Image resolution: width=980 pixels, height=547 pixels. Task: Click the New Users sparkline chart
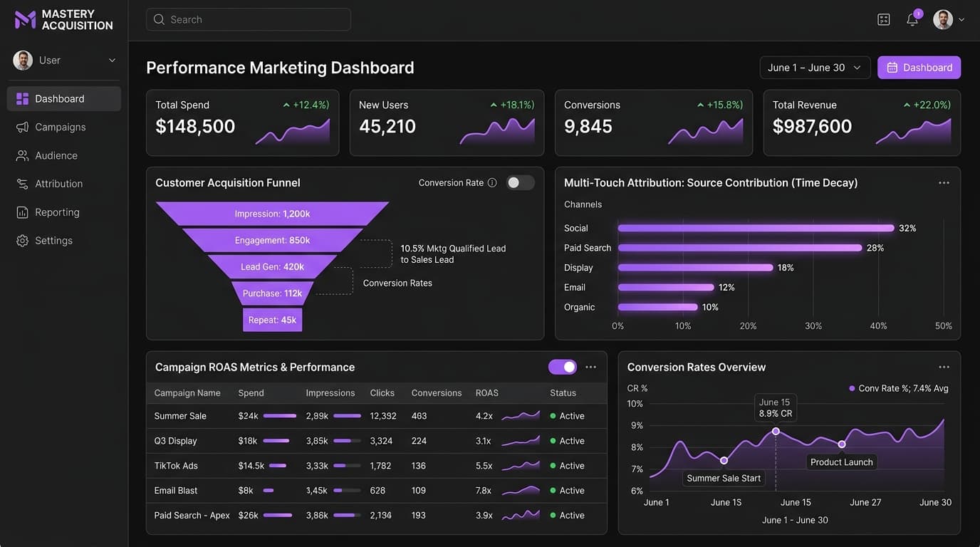(497, 132)
